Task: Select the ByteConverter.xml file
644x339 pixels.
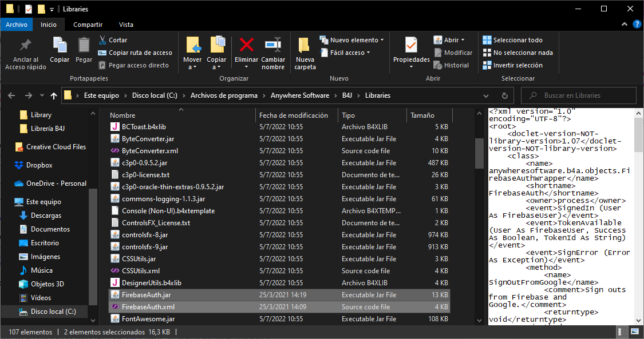Action: tap(279, 151)
